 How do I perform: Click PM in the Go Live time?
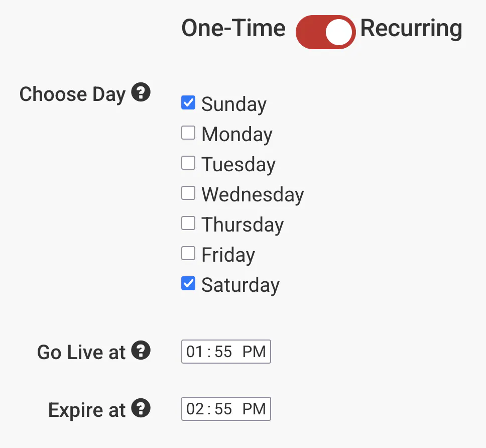tap(254, 352)
